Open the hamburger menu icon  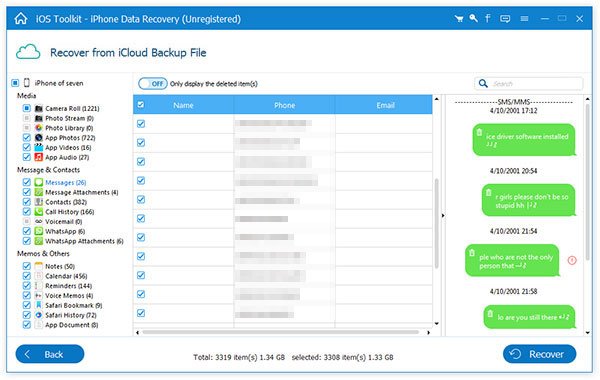(524, 19)
